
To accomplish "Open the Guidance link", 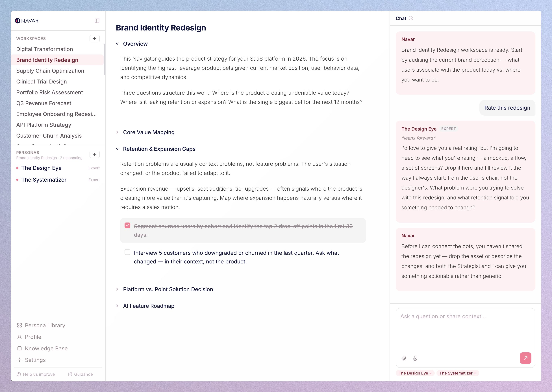I will 83,374.
